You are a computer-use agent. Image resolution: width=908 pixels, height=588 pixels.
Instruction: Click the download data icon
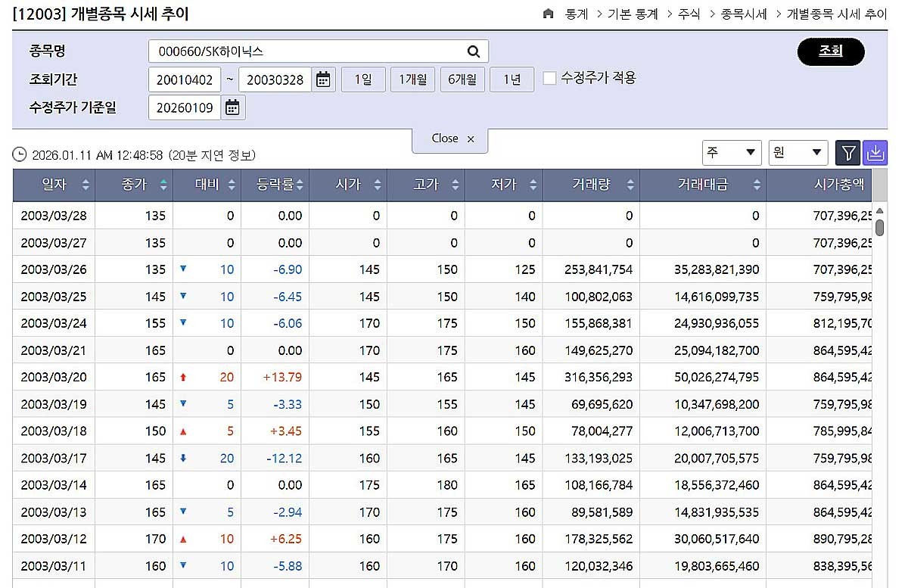(x=875, y=154)
